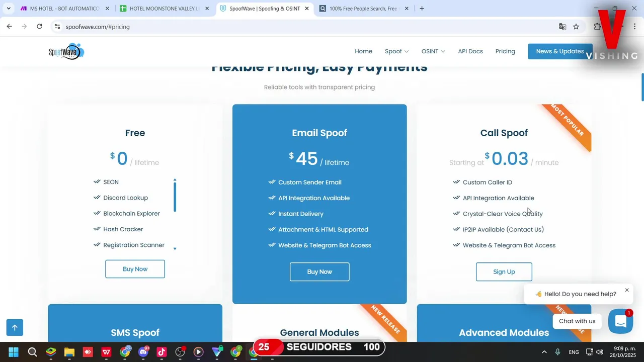Click the General Modules card heading
Viewport: 644px width, 362px height.
pyautogui.click(x=319, y=332)
